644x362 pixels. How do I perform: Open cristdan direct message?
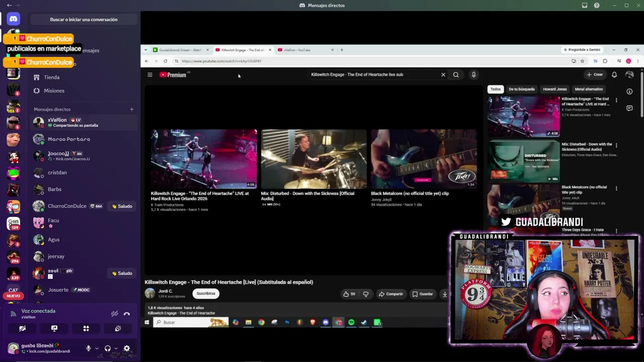(x=84, y=172)
